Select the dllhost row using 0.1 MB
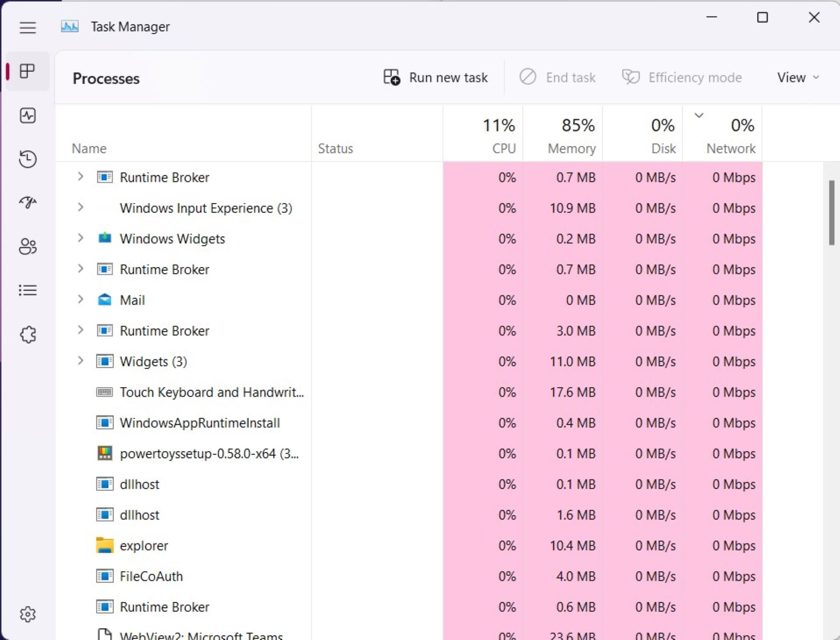Viewport: 840px width, 640px height. pos(409,484)
